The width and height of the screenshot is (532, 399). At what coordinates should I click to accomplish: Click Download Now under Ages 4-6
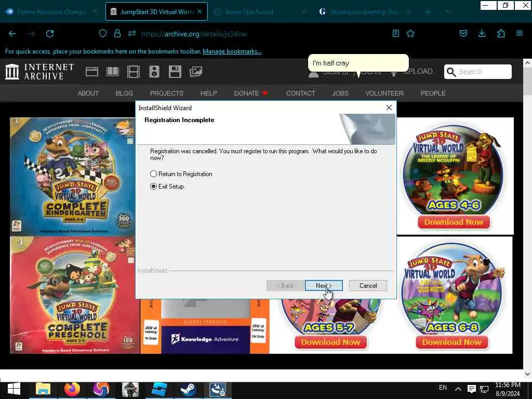[454, 222]
